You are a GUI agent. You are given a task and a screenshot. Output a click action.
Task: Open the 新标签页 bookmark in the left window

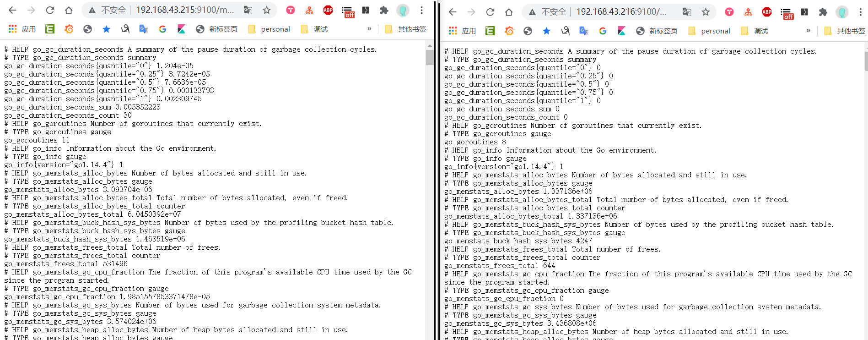216,29
